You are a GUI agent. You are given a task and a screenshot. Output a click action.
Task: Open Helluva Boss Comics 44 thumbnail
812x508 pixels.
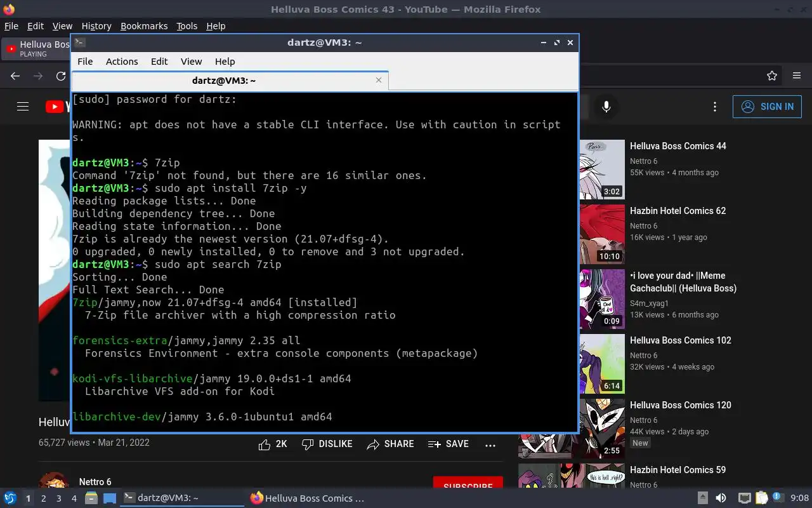[602, 170]
